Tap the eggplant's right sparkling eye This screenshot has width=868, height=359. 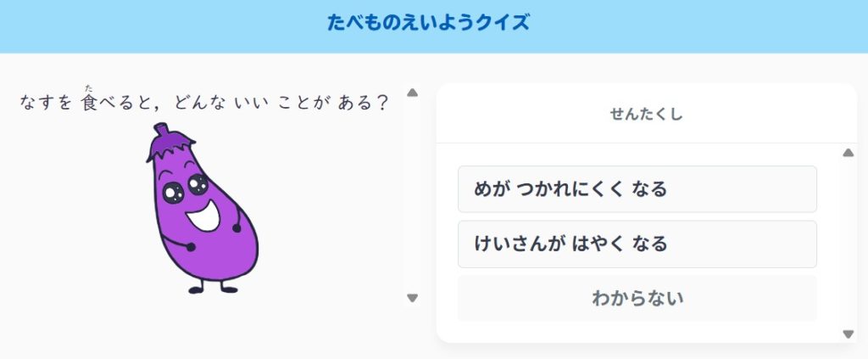point(198,183)
